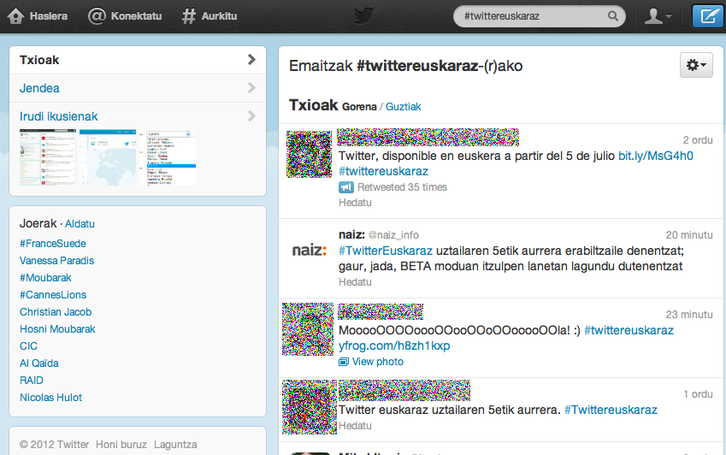Image resolution: width=726 pixels, height=455 pixels.
Task: Click the Twitter bird logo
Action: 363,15
